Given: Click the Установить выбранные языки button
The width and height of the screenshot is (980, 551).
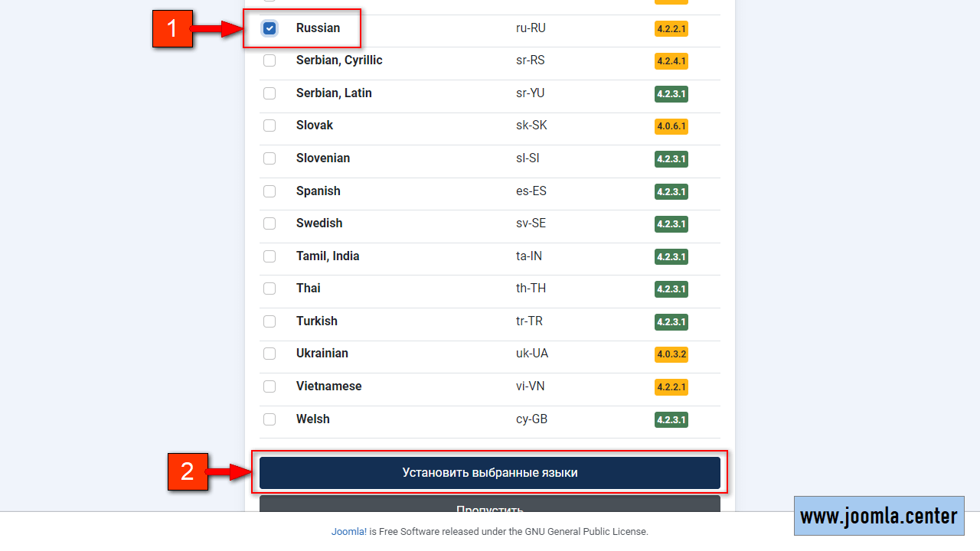Looking at the screenshot, I should pyautogui.click(x=490, y=473).
